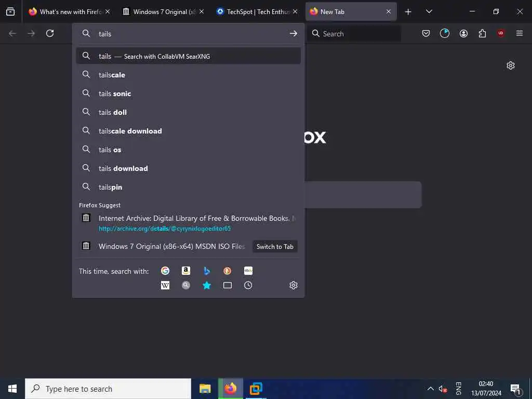Screen dimensions: 532x399
Task: Reload the current page
Action: pos(50,33)
